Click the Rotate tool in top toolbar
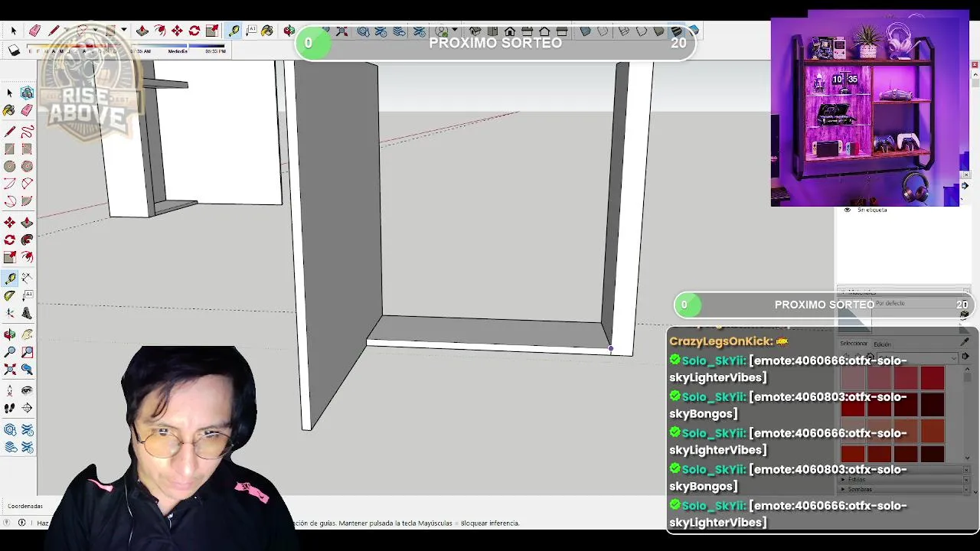Screen dimensions: 980x551 click(x=194, y=31)
